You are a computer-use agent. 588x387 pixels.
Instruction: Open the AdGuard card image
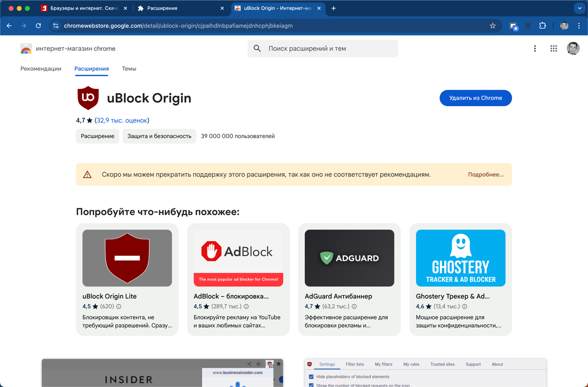point(350,258)
